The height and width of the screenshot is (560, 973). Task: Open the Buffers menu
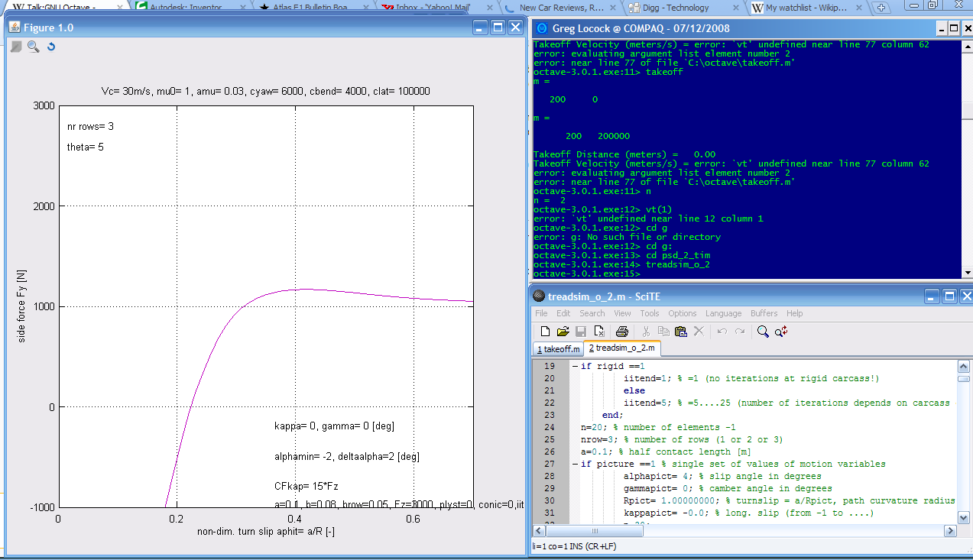click(x=764, y=313)
